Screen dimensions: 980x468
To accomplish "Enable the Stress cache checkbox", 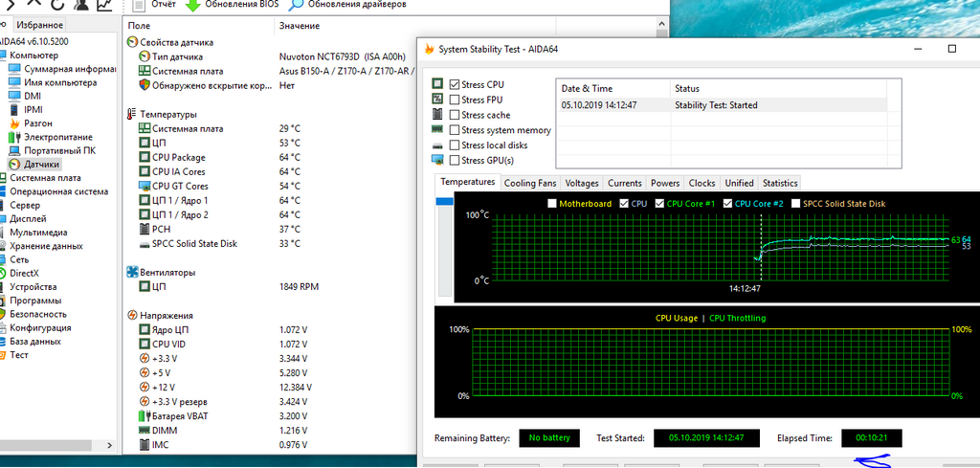I will (455, 115).
